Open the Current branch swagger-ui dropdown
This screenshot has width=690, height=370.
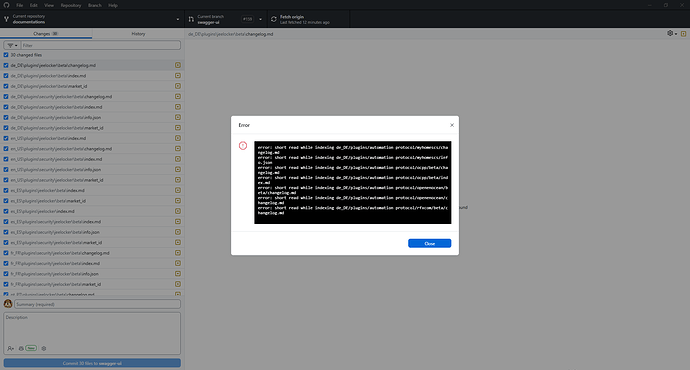tap(226, 19)
